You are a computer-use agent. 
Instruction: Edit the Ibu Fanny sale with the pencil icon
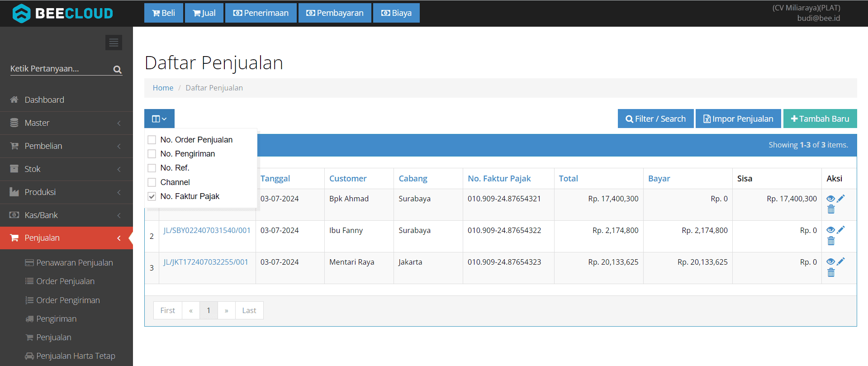pyautogui.click(x=841, y=230)
